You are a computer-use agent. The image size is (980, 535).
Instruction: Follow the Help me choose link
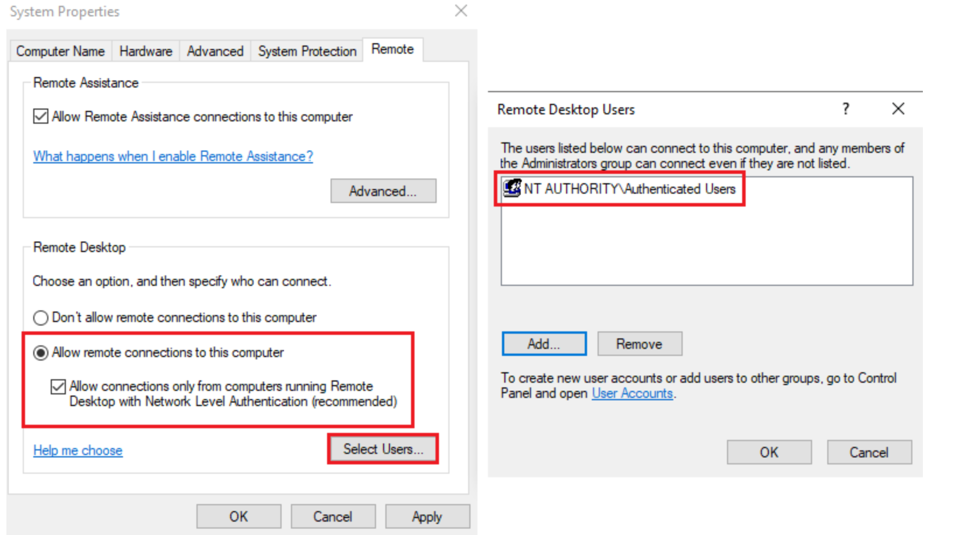pos(77,450)
